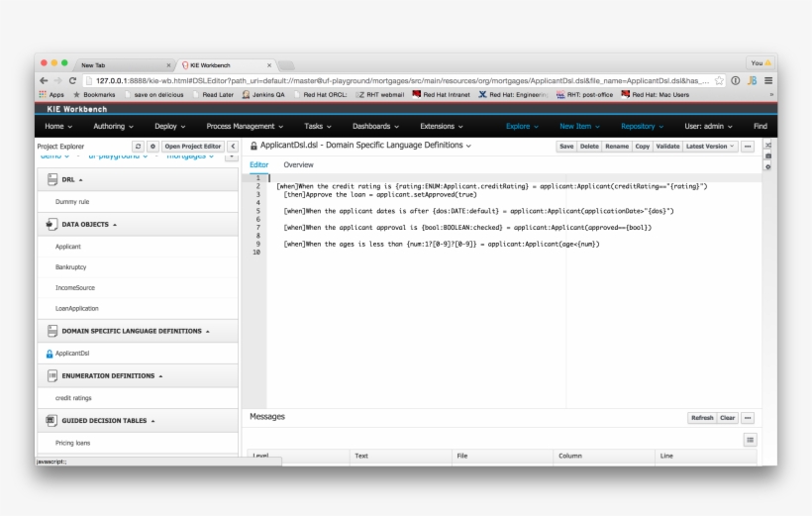Click the top icon in the right side dock
The height and width of the screenshot is (516, 812).
(x=768, y=145)
